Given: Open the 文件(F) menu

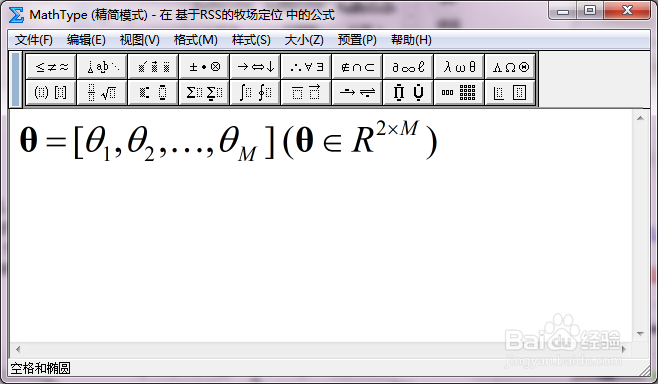Looking at the screenshot, I should click(34, 40).
